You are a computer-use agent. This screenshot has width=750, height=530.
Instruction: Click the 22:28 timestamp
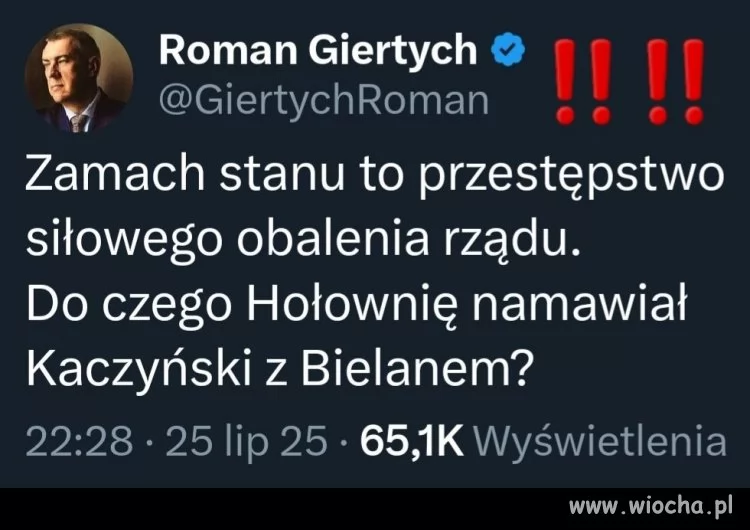(79, 441)
